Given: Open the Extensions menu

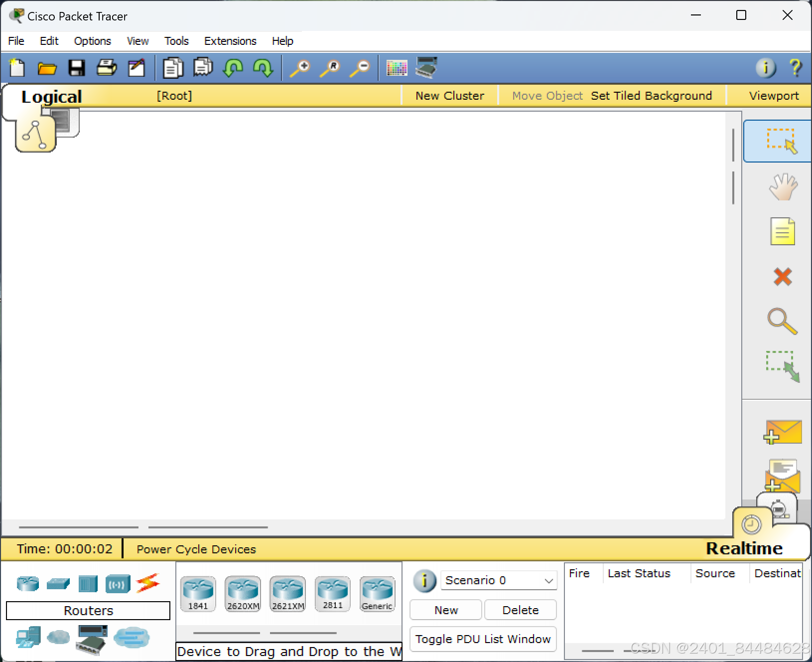Looking at the screenshot, I should click(x=230, y=41).
